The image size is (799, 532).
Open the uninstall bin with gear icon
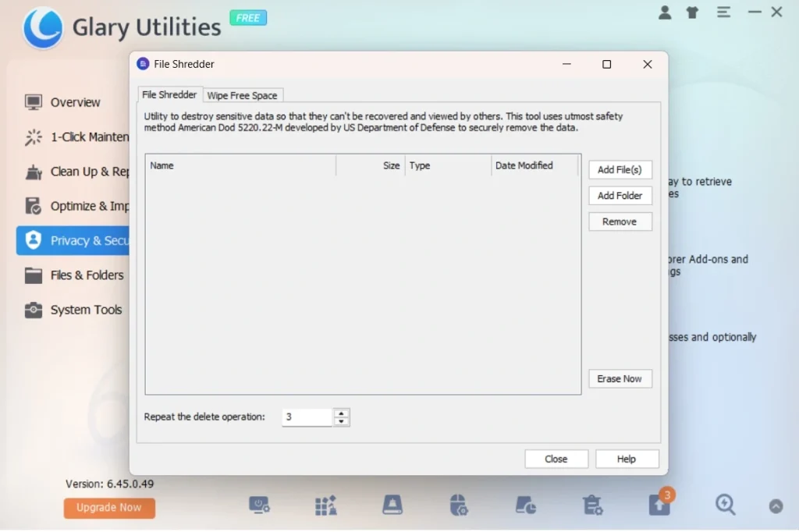[x=593, y=505]
